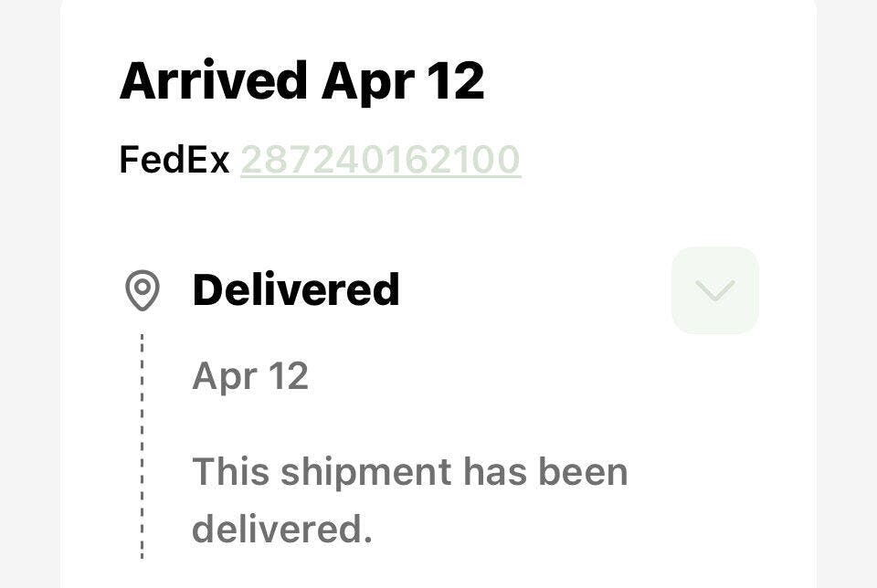Click the "Apr 12" in the arrival heading

point(402,80)
